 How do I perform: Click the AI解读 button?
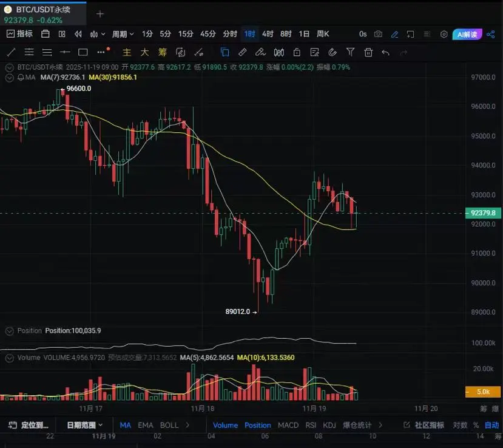point(467,35)
